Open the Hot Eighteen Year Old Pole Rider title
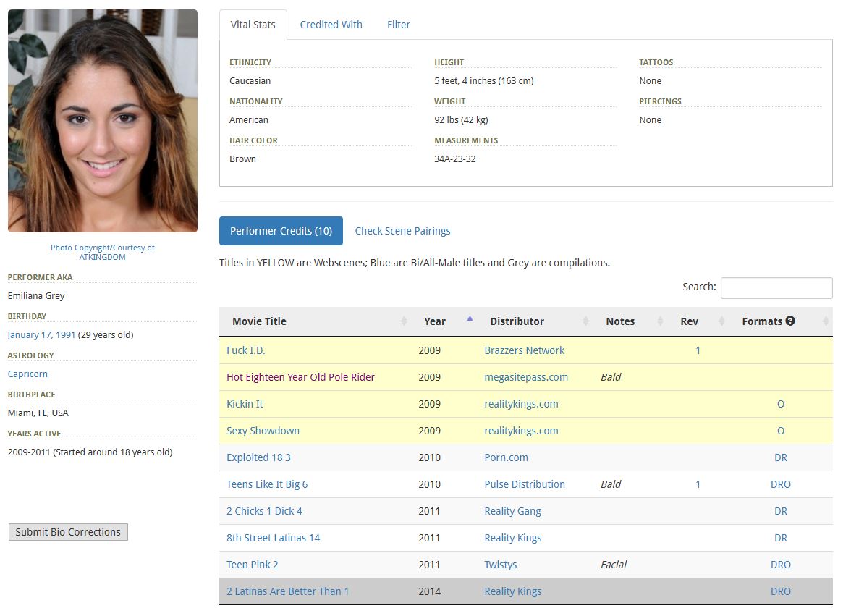 coord(301,377)
